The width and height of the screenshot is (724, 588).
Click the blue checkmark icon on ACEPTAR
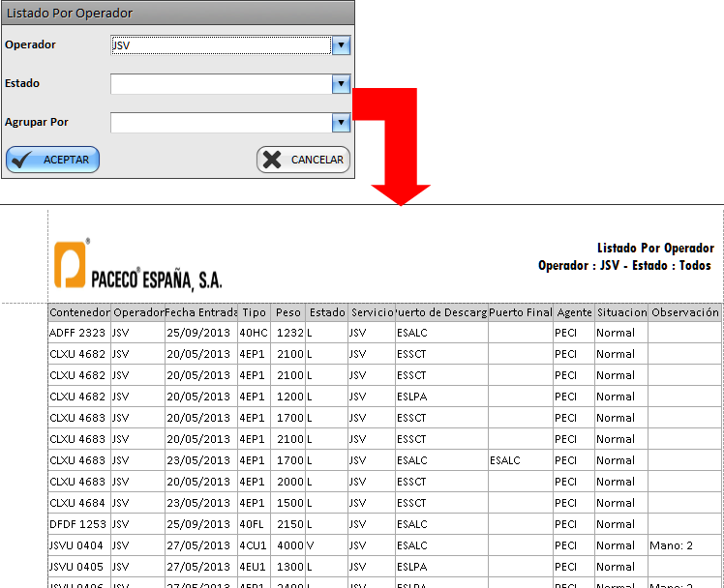click(x=23, y=160)
